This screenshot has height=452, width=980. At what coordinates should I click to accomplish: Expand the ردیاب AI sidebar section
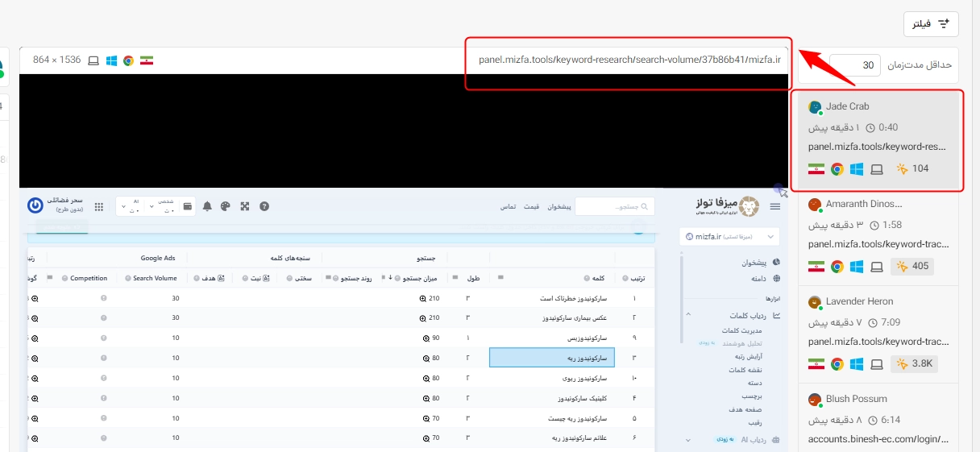click(x=688, y=440)
